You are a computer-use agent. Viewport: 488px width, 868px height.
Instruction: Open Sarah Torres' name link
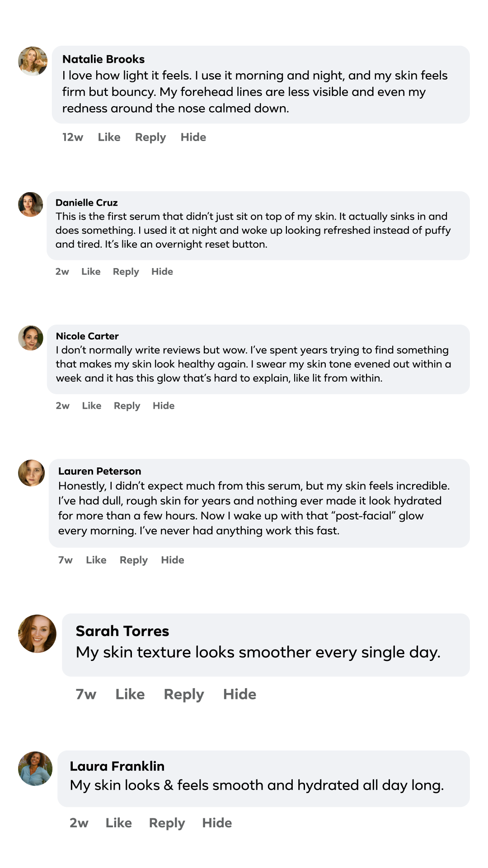point(122,631)
